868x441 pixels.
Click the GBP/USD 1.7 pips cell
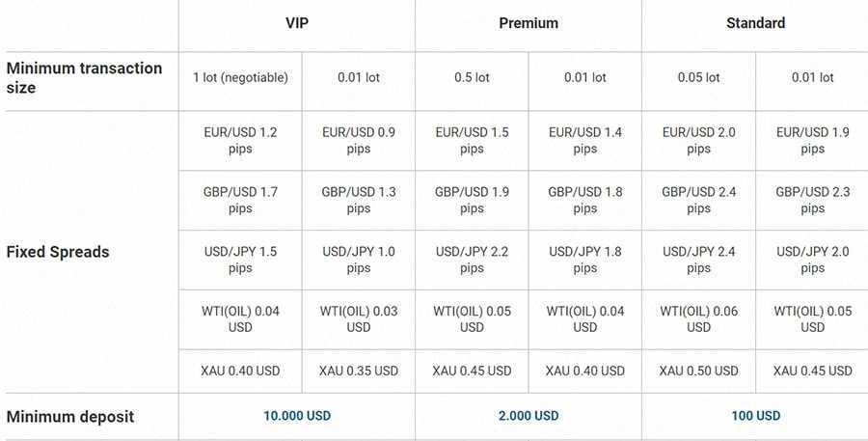point(240,200)
